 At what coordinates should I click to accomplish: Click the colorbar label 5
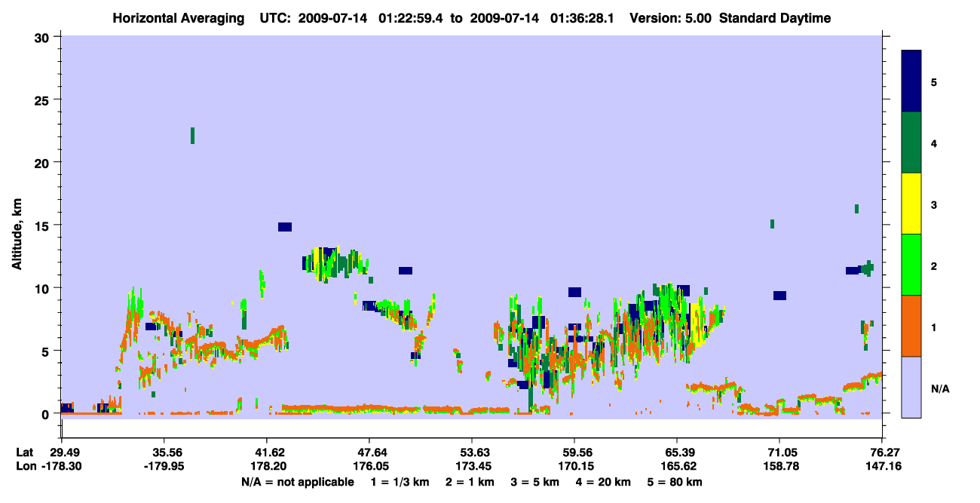[934, 82]
